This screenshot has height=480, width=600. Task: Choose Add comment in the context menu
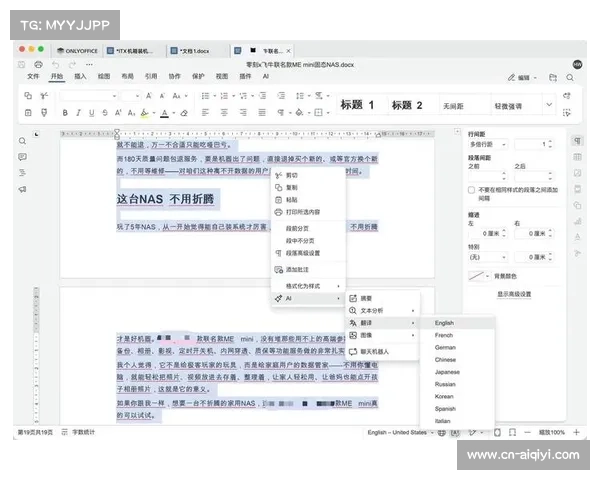tap(308, 269)
